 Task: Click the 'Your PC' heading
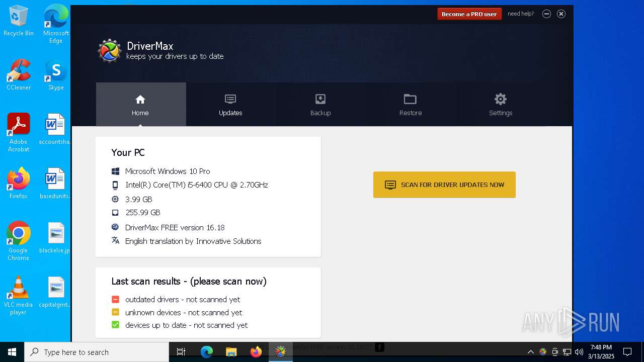pyautogui.click(x=128, y=152)
